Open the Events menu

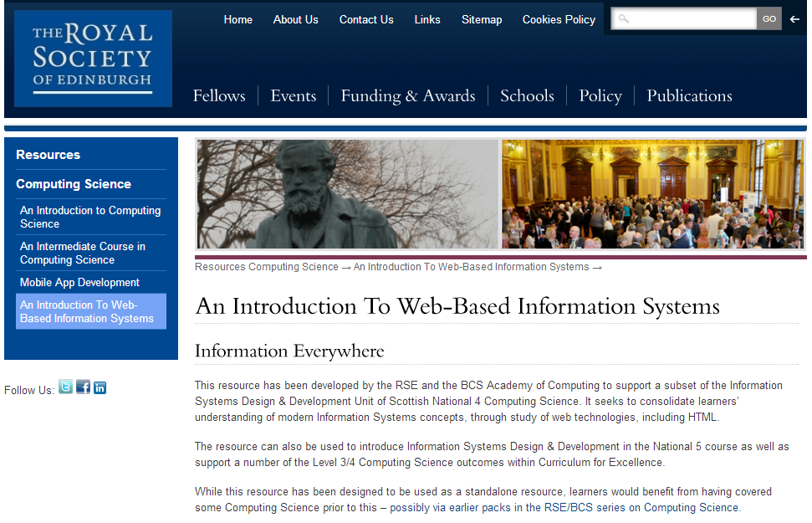click(294, 96)
